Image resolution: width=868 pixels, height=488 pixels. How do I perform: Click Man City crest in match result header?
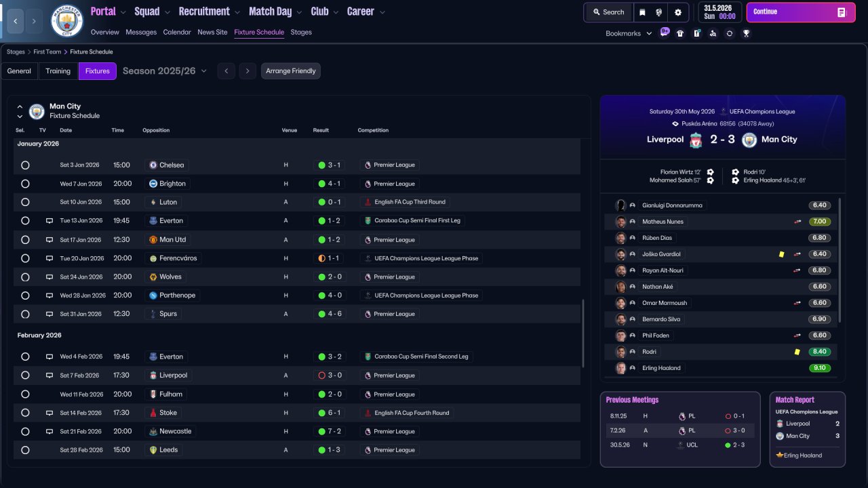coord(749,140)
